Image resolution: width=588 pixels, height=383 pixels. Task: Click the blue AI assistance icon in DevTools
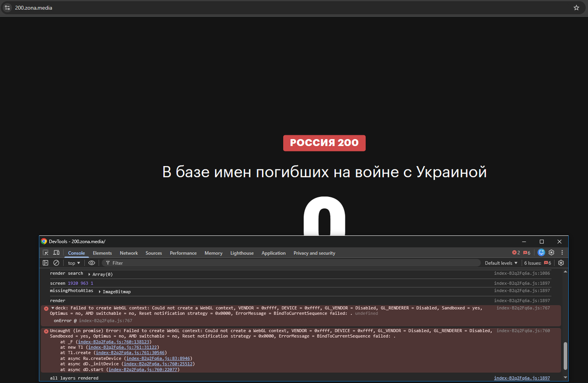point(541,253)
